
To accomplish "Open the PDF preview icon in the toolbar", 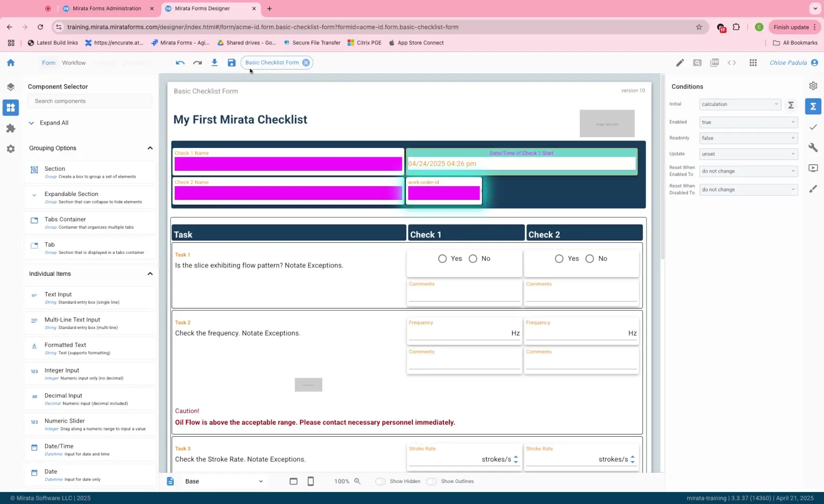I will (714, 63).
